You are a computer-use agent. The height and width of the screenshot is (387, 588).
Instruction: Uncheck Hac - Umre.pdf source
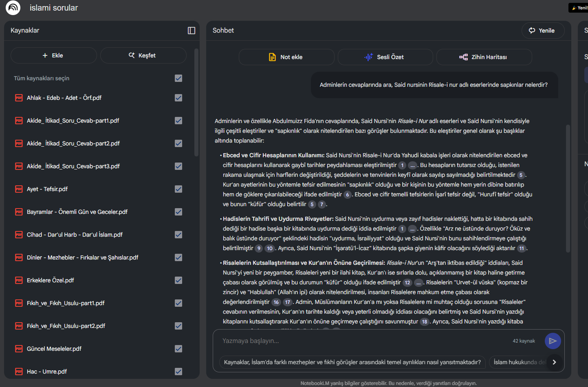tap(178, 372)
